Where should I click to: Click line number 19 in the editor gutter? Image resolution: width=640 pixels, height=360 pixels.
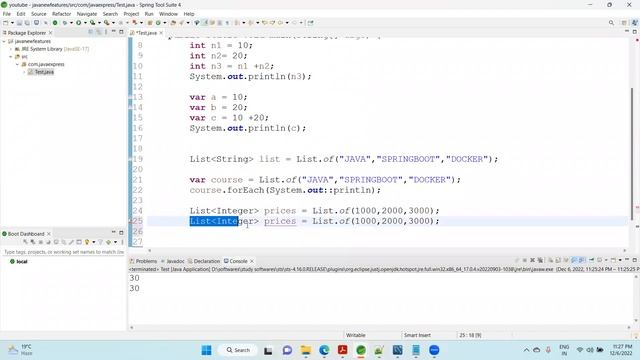(x=138, y=159)
